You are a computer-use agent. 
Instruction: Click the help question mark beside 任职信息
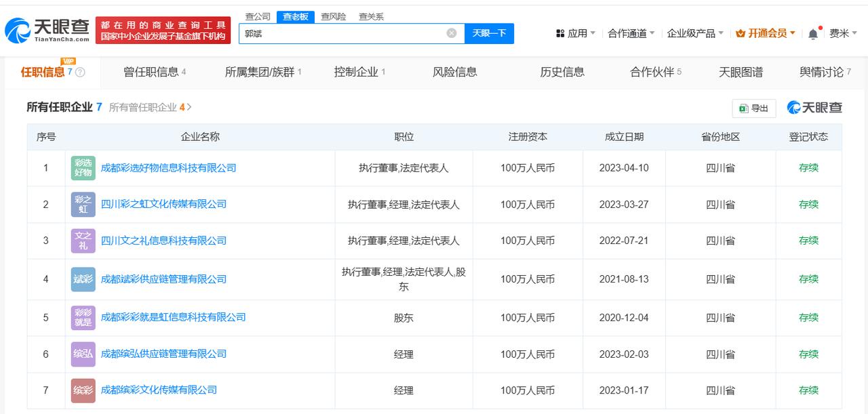[81, 73]
